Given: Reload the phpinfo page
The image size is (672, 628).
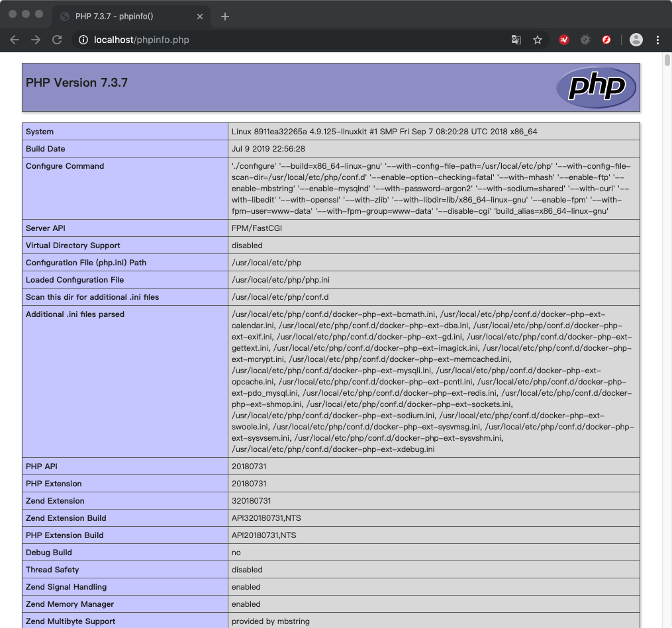Looking at the screenshot, I should (57, 40).
